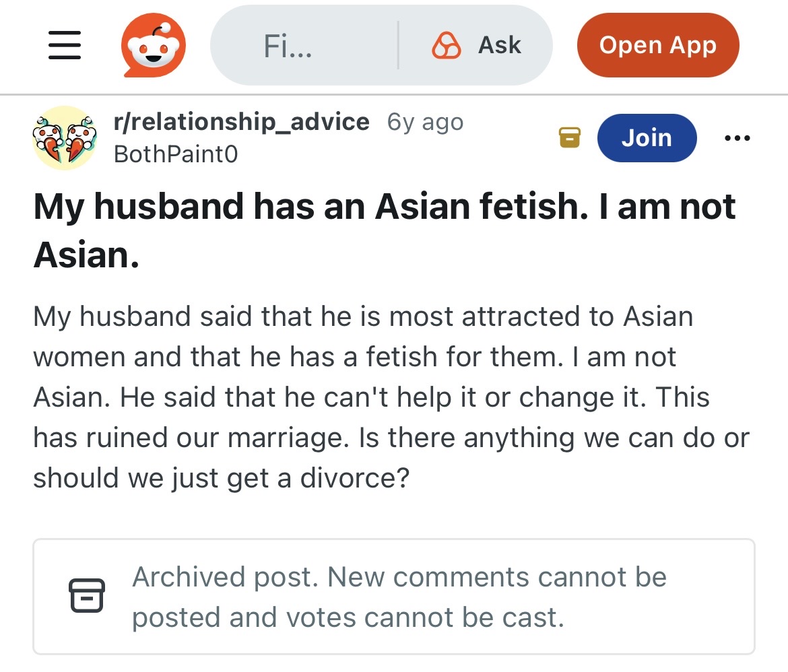Open the three-dot post options menu
The width and height of the screenshot is (788, 672).
tap(737, 138)
